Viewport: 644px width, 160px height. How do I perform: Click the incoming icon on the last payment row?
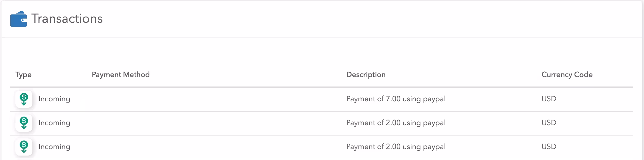[x=24, y=147]
